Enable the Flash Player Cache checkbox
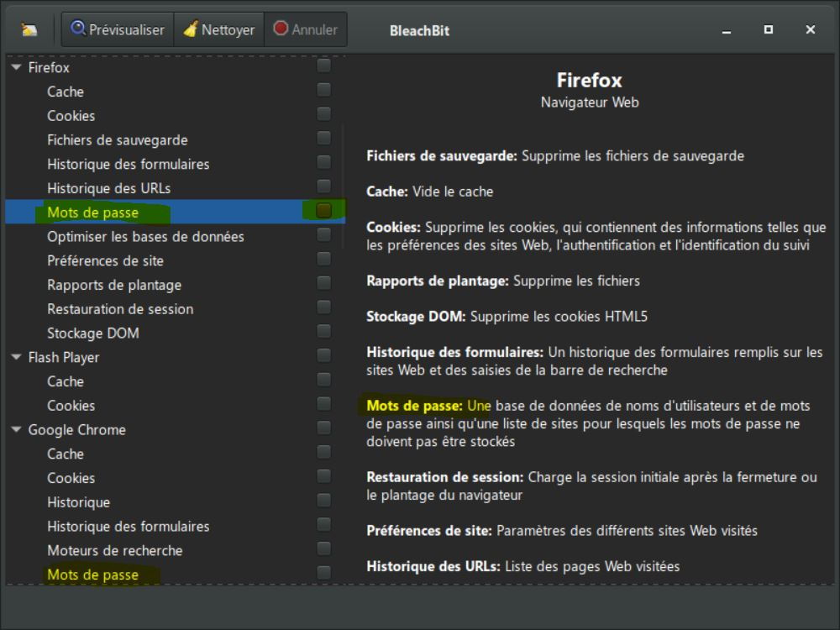This screenshot has width=840, height=630. tap(323, 380)
